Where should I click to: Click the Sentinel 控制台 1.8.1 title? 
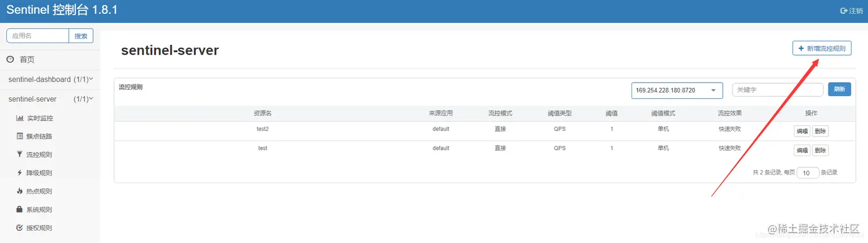(62, 10)
